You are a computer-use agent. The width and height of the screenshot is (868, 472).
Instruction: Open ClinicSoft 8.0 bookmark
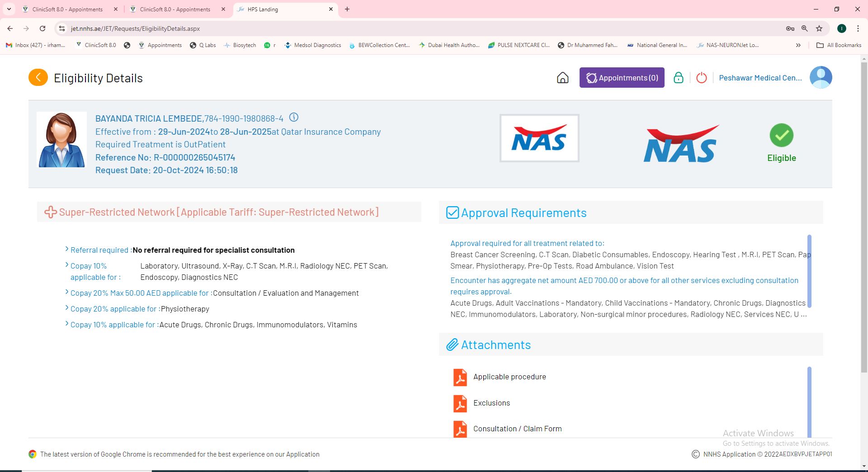point(96,45)
